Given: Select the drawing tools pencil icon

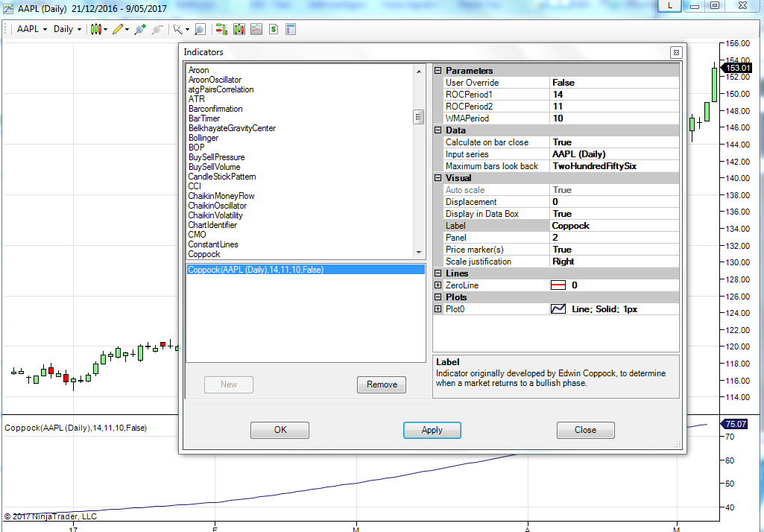Looking at the screenshot, I should [x=118, y=29].
